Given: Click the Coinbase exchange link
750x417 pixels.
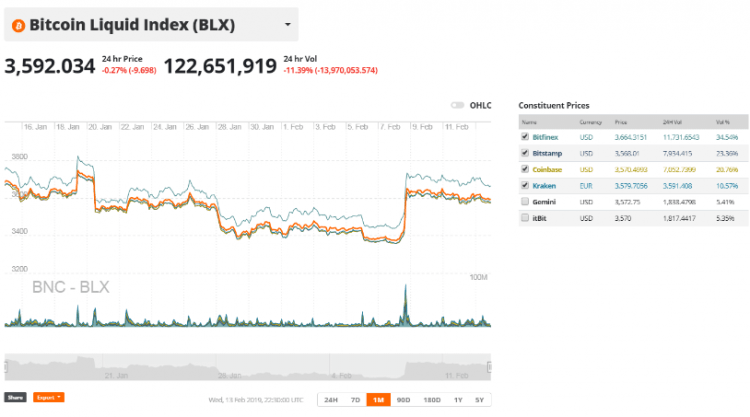Looking at the screenshot, I should pyautogui.click(x=547, y=170).
